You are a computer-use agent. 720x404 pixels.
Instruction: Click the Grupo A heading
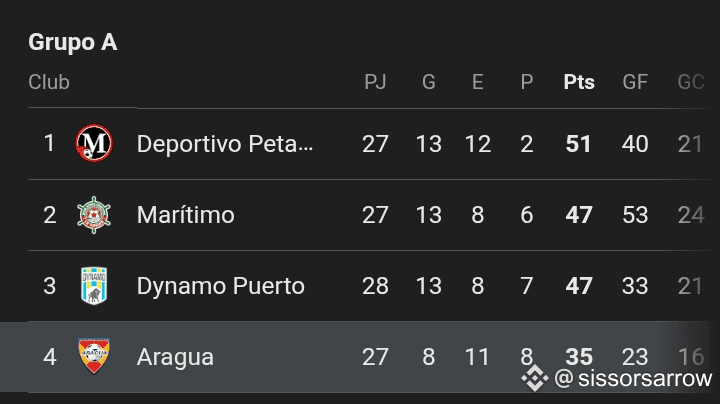coord(73,42)
